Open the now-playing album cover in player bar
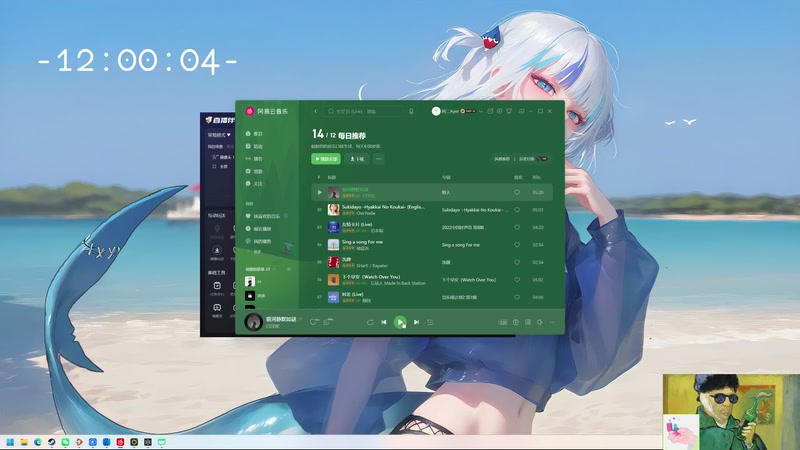The width and height of the screenshot is (800, 450). click(254, 322)
